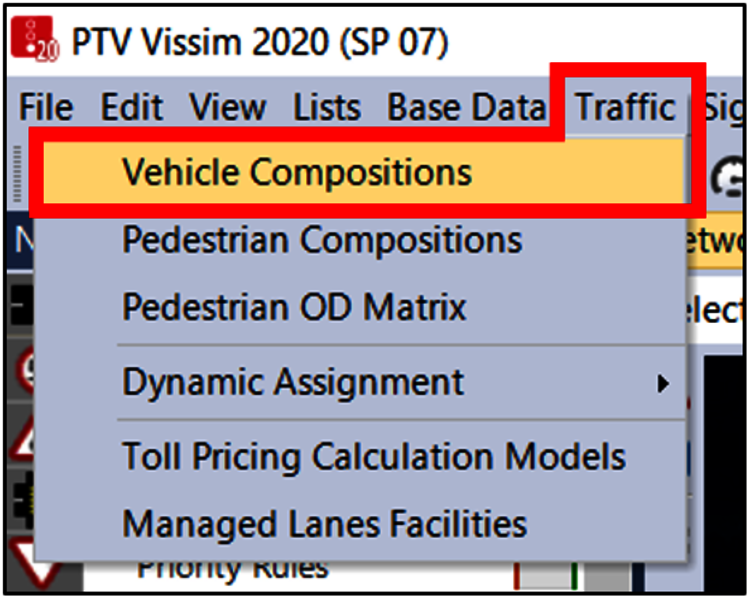Open Toll Pricing Calculation Models
The image size is (751, 600).
tap(374, 457)
